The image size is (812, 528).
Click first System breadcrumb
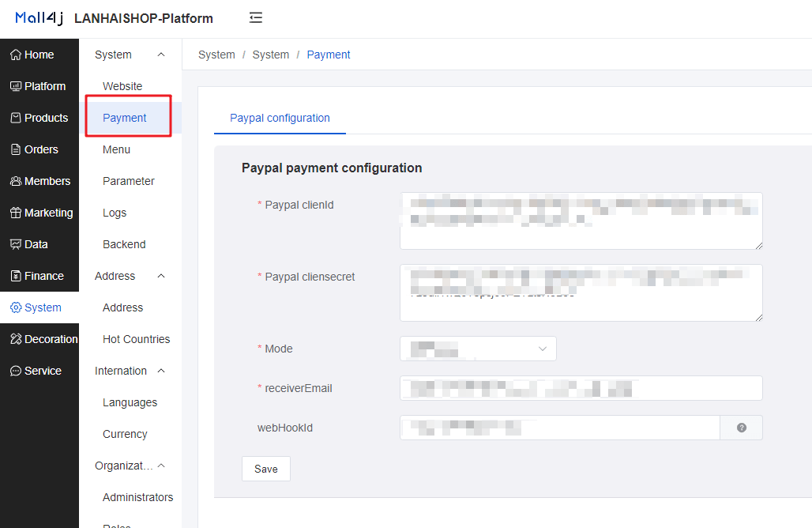click(216, 55)
